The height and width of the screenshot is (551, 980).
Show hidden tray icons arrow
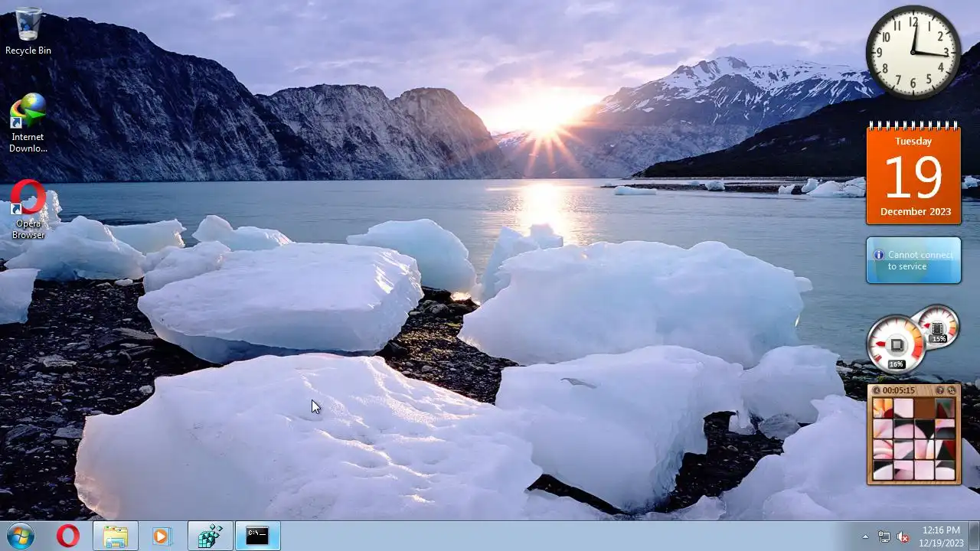pyautogui.click(x=866, y=536)
